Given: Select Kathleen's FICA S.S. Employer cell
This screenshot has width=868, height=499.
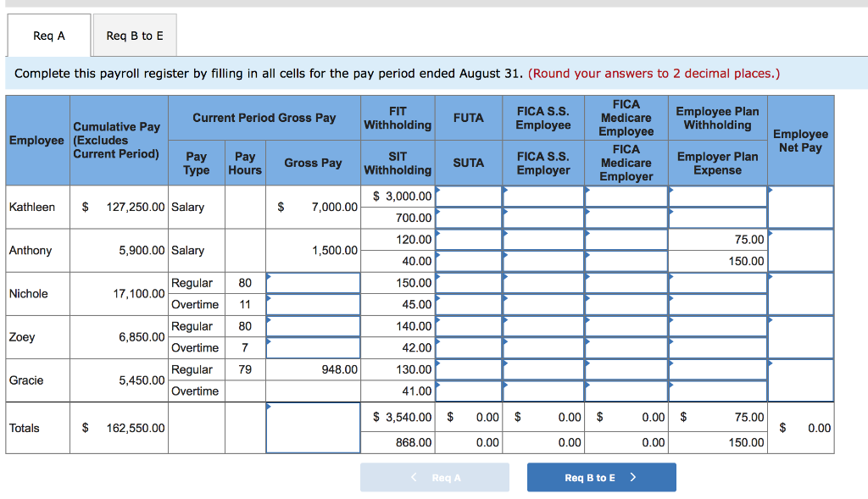Looking at the screenshot, I should pos(543,218).
